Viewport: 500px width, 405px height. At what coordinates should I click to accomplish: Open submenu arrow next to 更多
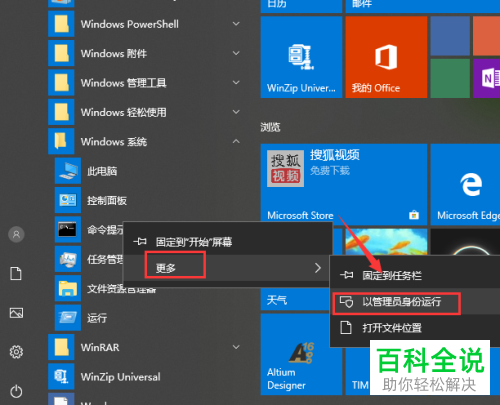pos(318,268)
